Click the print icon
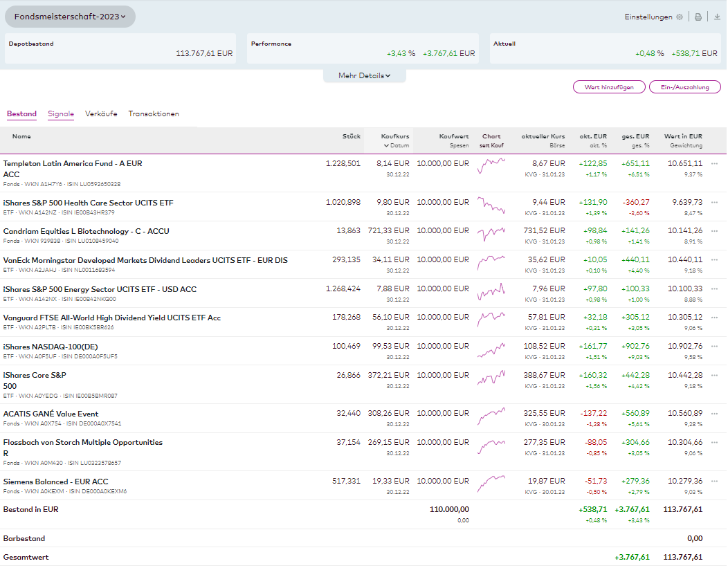Image resolution: width=728 pixels, height=568 pixels. click(698, 17)
